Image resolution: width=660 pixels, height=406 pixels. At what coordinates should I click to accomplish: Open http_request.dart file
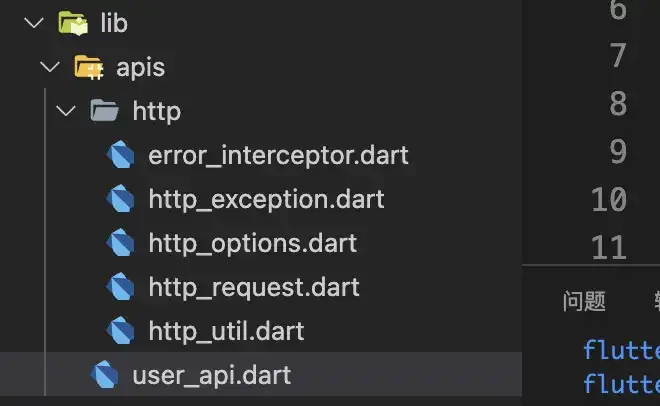254,287
